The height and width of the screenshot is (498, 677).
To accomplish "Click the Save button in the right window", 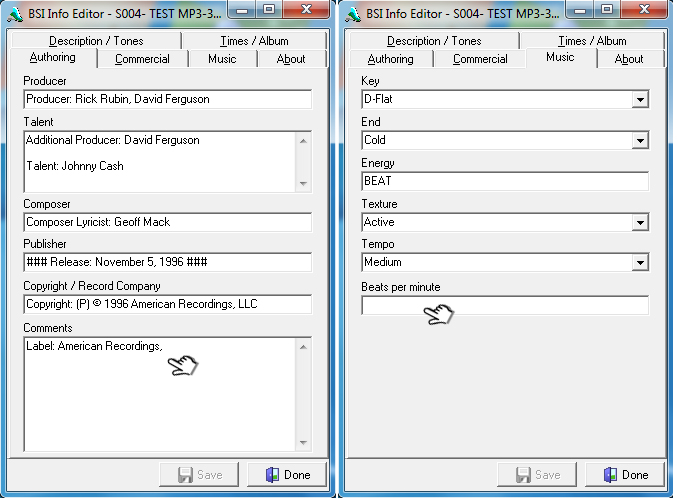I will (537, 475).
